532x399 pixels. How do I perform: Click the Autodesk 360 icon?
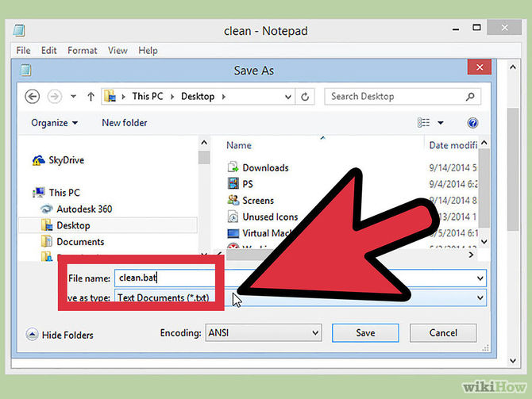[x=46, y=209]
